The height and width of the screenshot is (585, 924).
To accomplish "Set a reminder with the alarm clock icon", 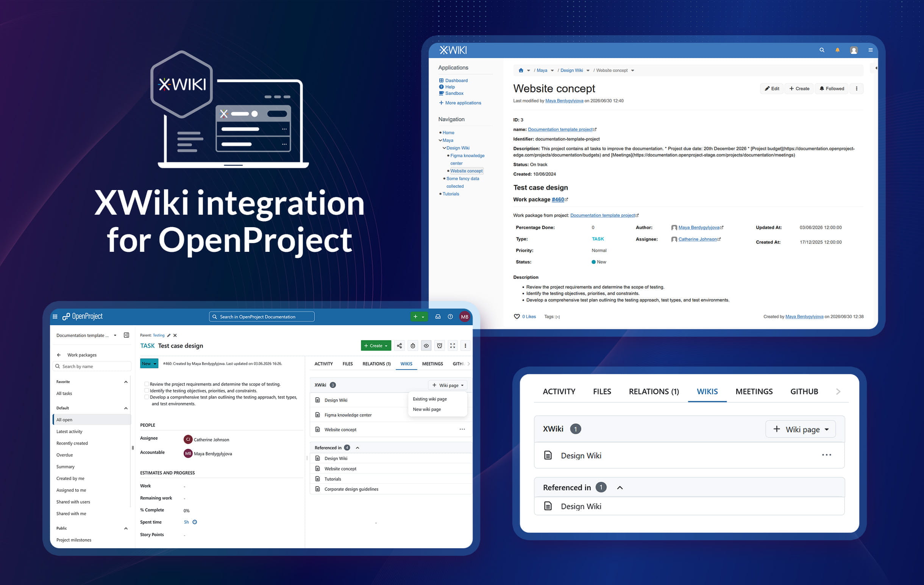I will (439, 346).
